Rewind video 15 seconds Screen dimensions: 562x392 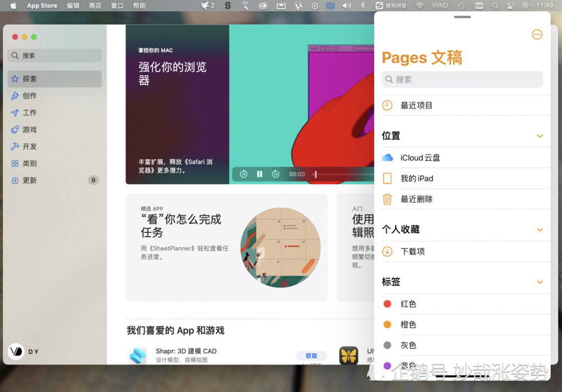(x=243, y=174)
